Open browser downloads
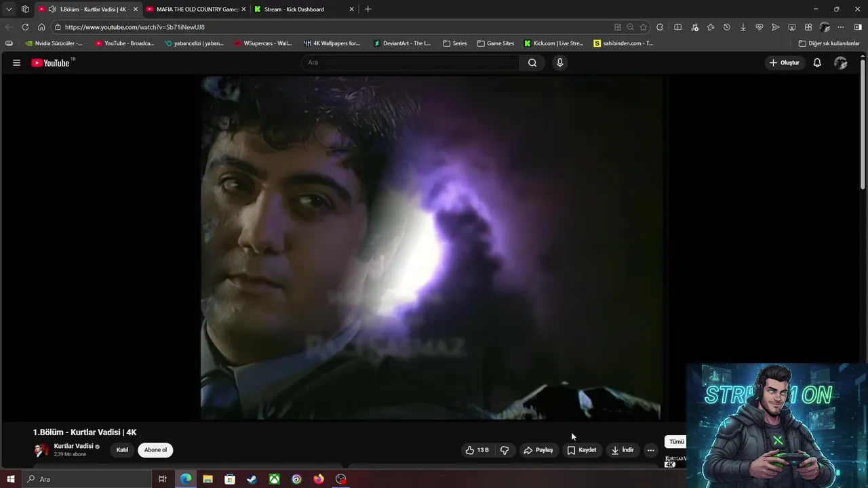This screenshot has width=868, height=488. point(743,27)
